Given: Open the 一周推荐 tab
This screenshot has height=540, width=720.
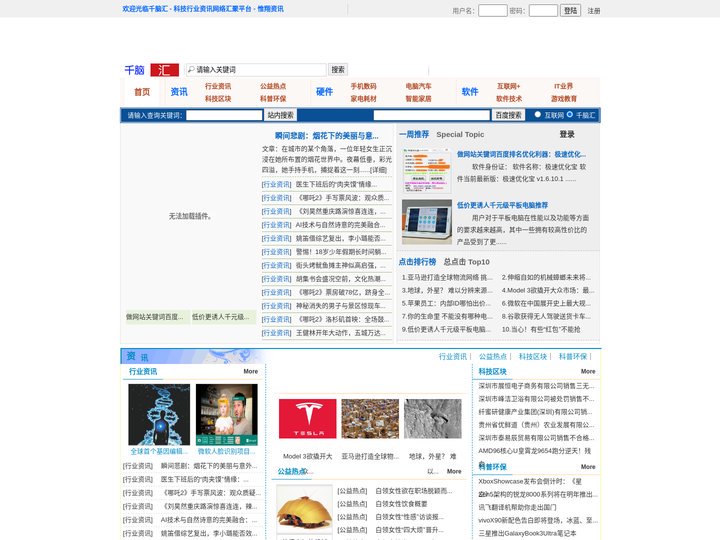Looking at the screenshot, I should click(414, 134).
